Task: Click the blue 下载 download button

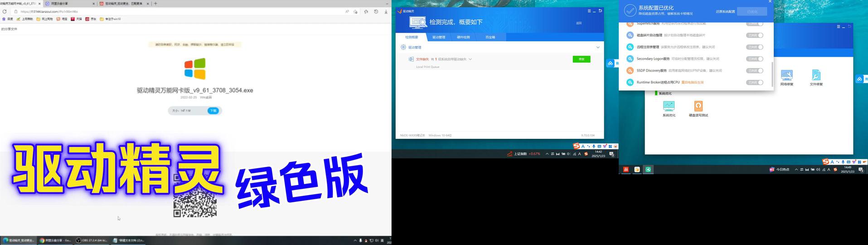Action: [213, 111]
